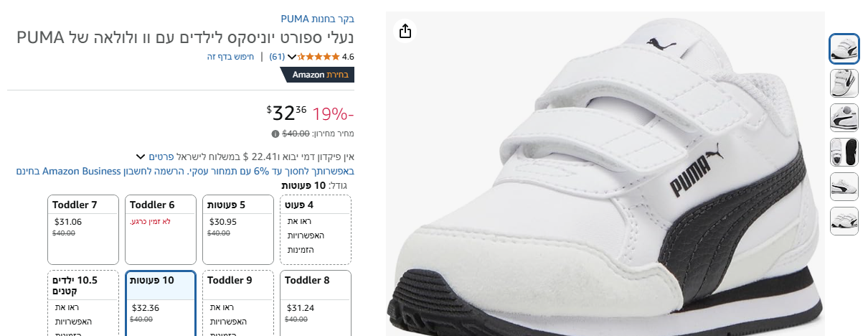Select size Toddler 7 option
Screen dimensions: 868x336
[82, 229]
